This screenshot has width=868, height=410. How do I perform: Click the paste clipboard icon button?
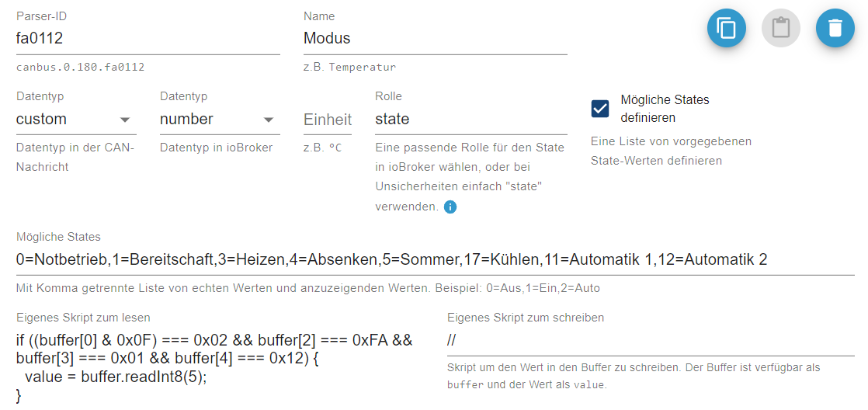click(780, 29)
